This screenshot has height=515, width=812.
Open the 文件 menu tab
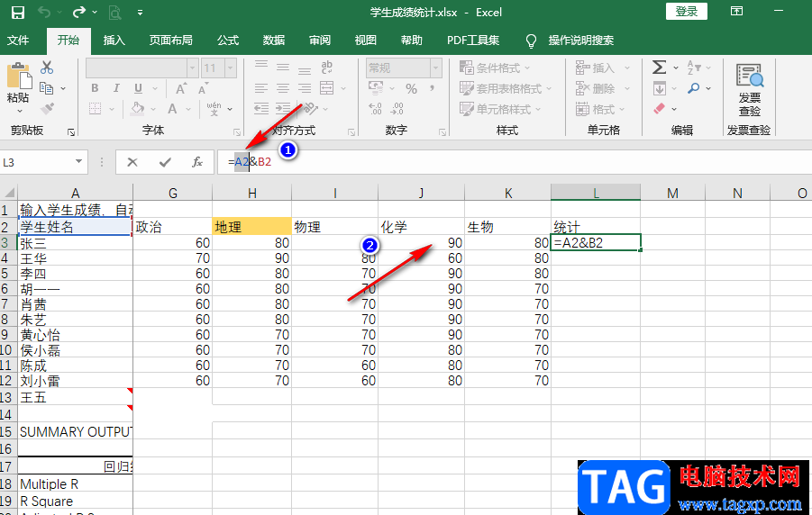tap(18, 41)
